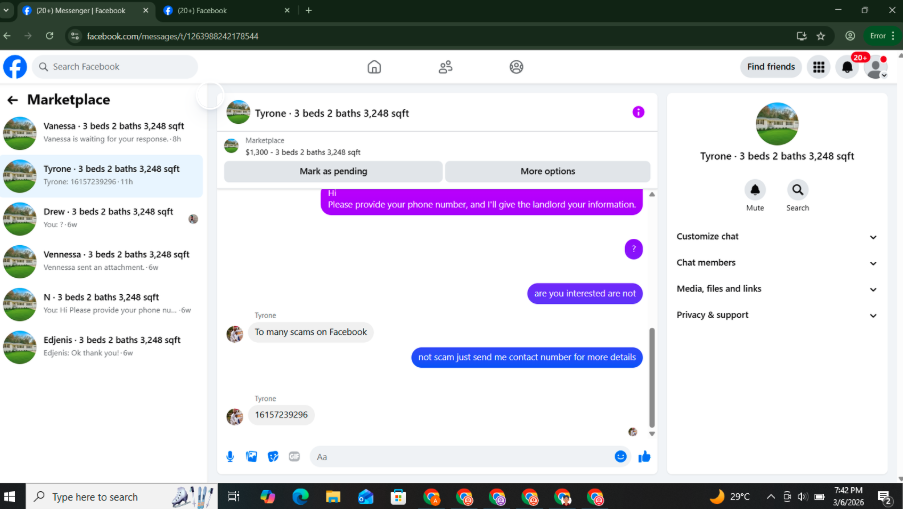903x509 pixels.
Task: Click Tyrone's avatar beside phone number message
Action: pyautogui.click(x=234, y=416)
